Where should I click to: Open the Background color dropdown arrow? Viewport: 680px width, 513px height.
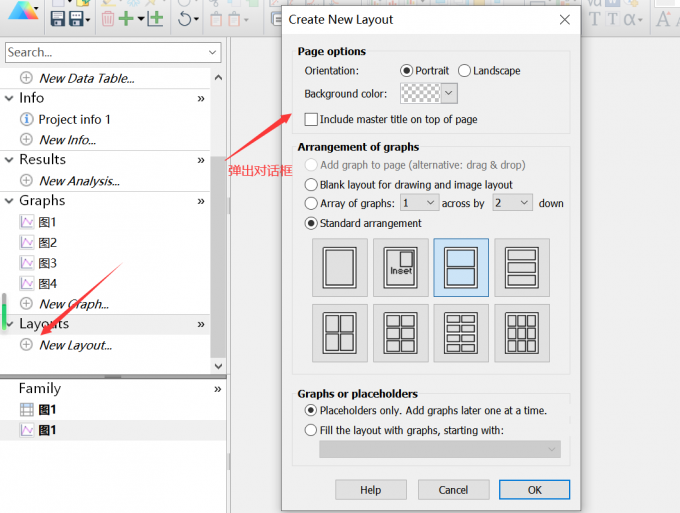coord(449,93)
